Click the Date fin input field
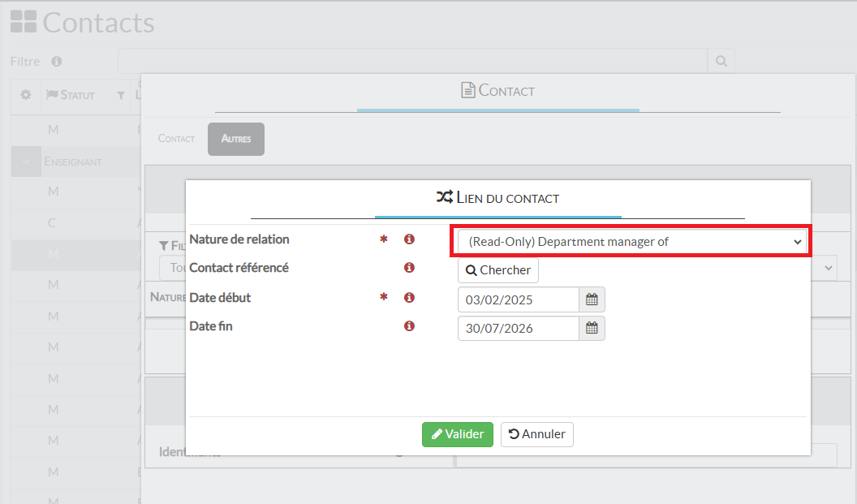The height and width of the screenshot is (504, 857). coord(518,328)
